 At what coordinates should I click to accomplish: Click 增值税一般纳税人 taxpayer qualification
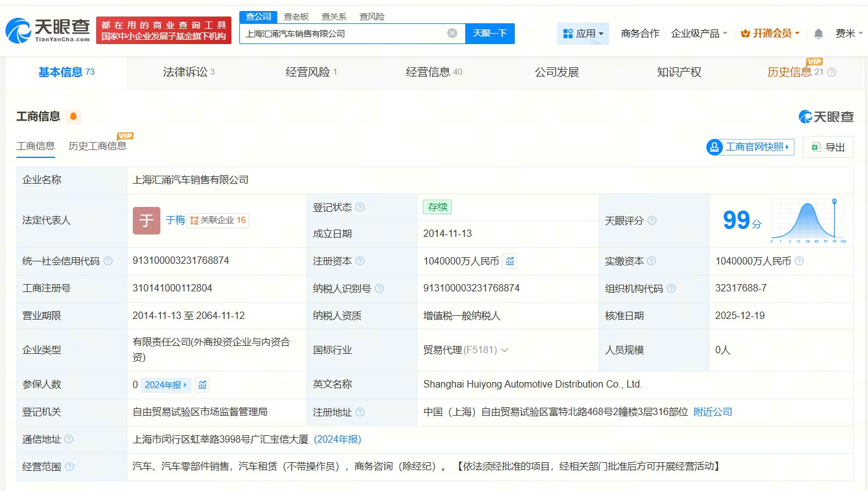pos(462,316)
